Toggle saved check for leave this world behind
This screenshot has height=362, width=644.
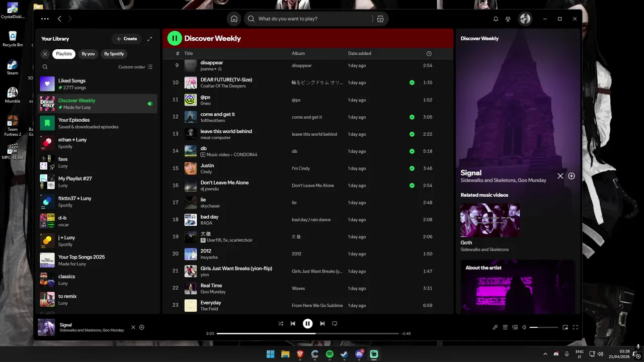coord(412,134)
